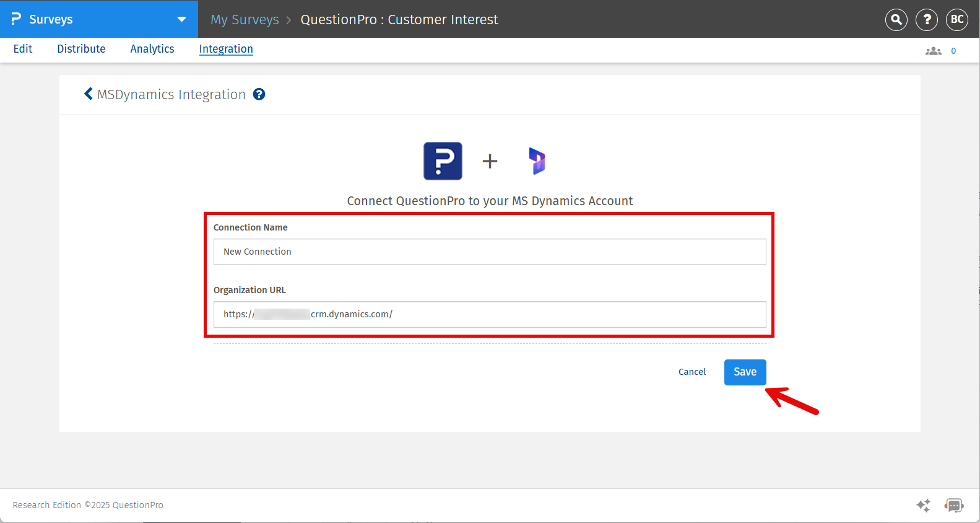Click the QuestionPro logo tile

tap(443, 161)
